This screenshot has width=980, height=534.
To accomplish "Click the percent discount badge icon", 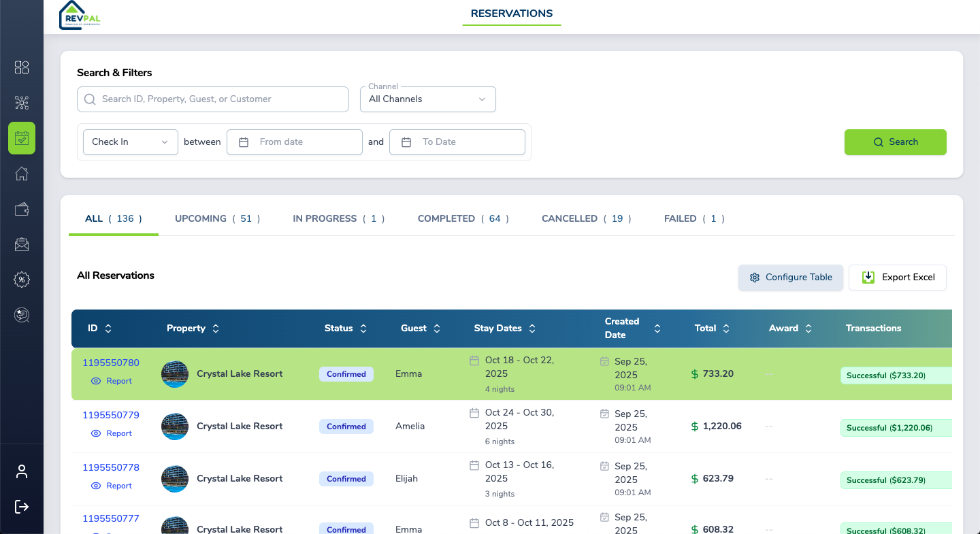I will (22, 280).
